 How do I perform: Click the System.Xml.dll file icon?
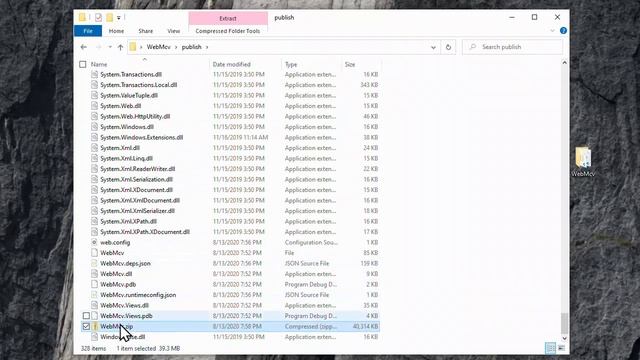tap(94, 148)
